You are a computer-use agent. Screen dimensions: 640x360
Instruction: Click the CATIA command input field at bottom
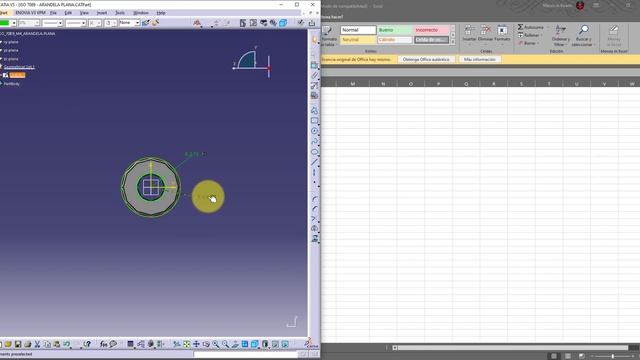pyautogui.click(x=246, y=354)
